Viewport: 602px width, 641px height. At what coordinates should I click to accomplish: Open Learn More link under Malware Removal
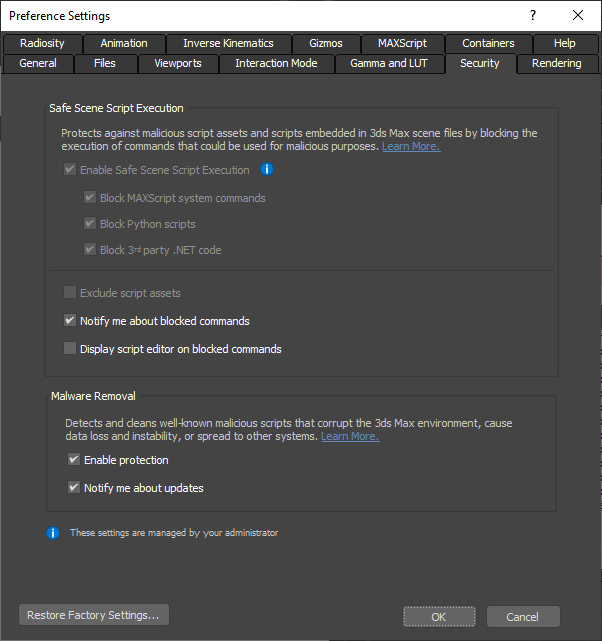click(x=350, y=437)
